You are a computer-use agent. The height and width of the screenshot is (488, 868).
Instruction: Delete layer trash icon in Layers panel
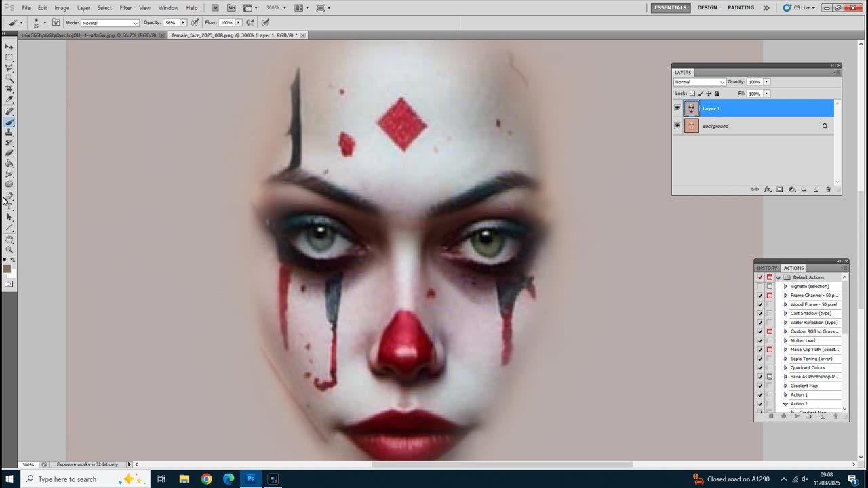pos(828,189)
